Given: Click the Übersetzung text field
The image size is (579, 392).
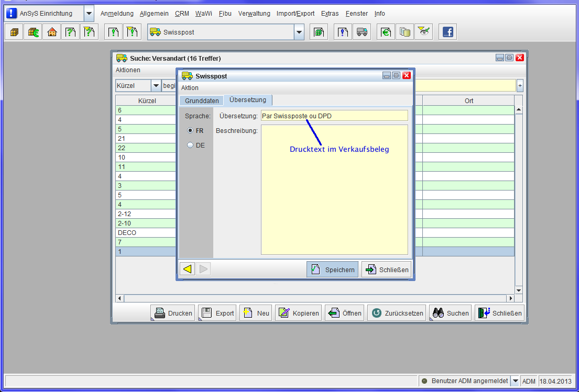Looking at the screenshot, I should (334, 116).
